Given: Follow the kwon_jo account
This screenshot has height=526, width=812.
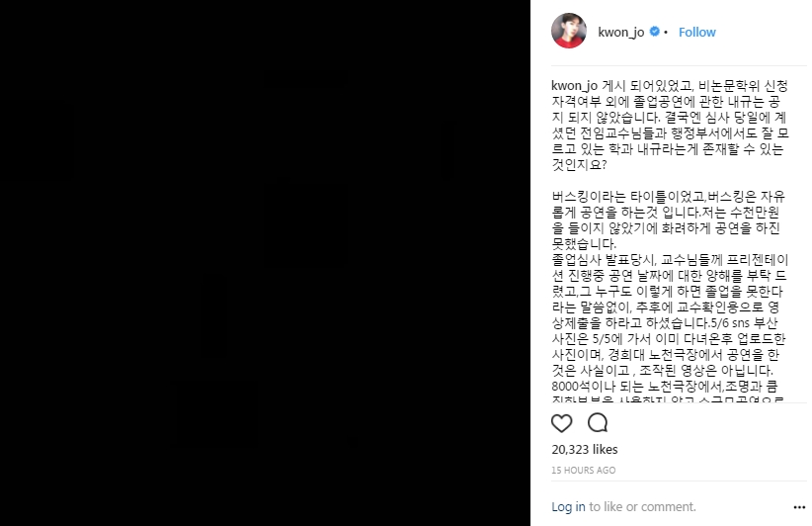Looking at the screenshot, I should tap(697, 32).
